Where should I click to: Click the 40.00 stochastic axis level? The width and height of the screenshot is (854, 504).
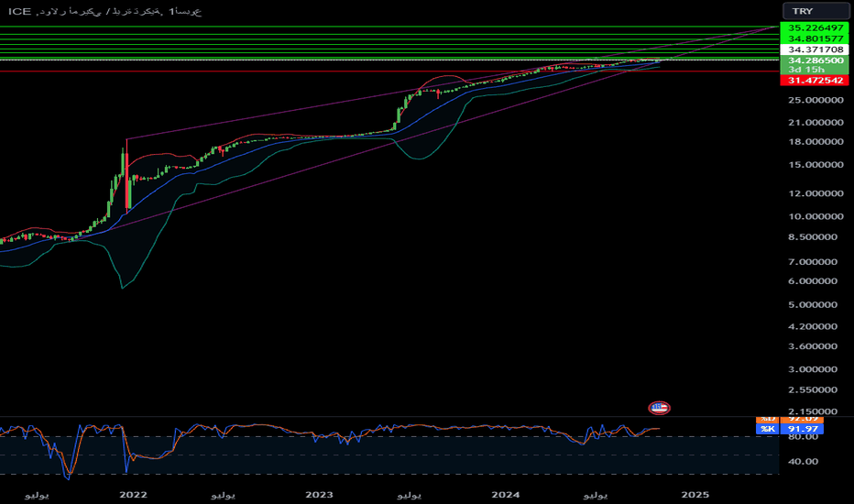(803, 462)
